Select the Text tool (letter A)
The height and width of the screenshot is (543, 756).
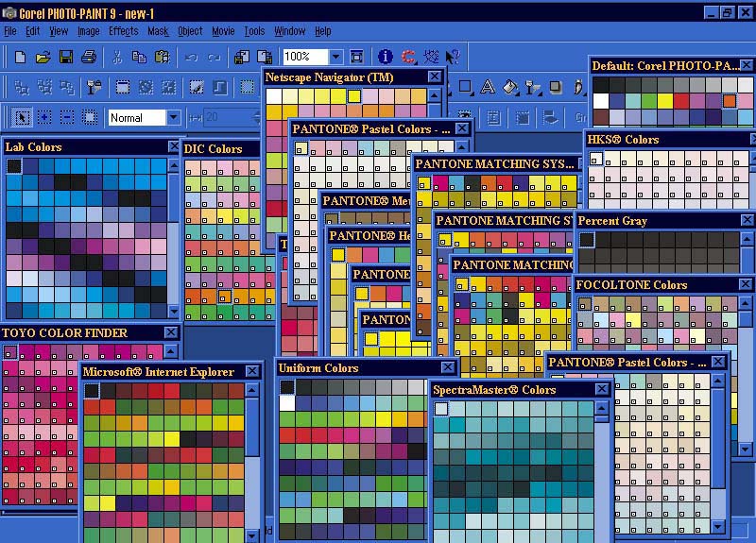(488, 87)
